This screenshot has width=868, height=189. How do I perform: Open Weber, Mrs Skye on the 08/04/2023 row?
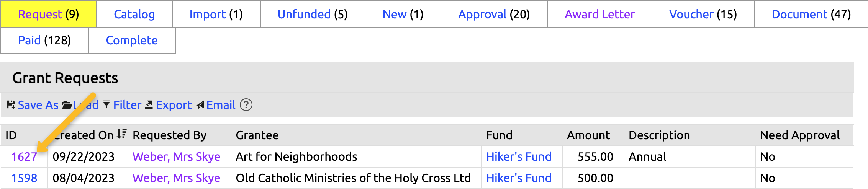(x=176, y=178)
